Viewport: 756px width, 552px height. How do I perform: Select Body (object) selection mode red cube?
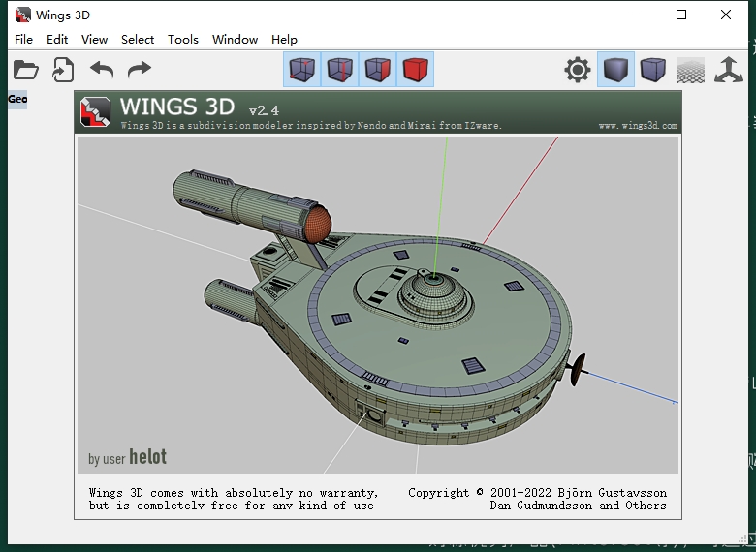click(x=415, y=70)
